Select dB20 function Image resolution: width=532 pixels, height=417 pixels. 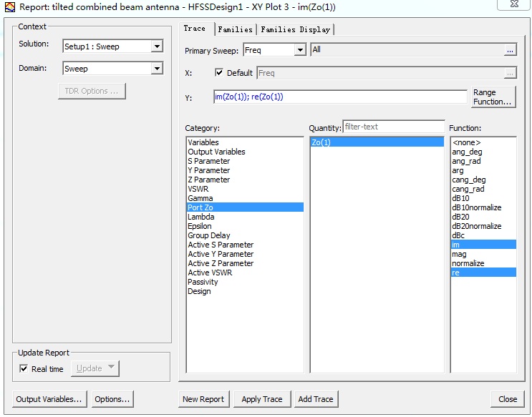coord(483,217)
